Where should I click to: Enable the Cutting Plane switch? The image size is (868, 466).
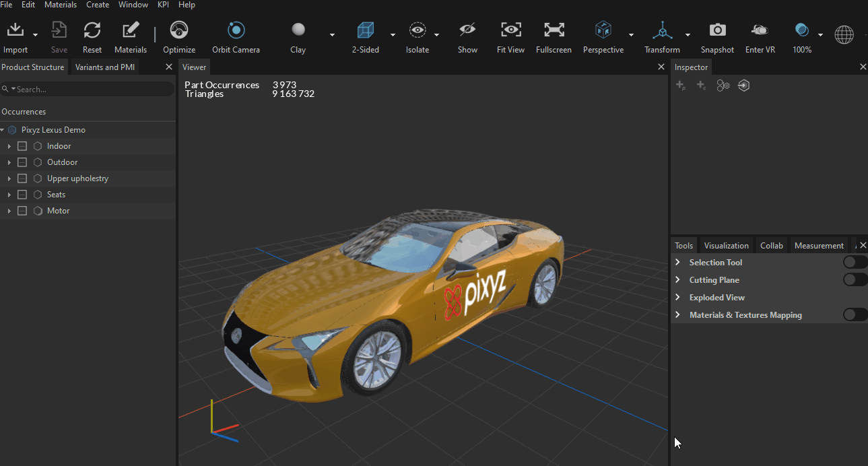point(854,280)
